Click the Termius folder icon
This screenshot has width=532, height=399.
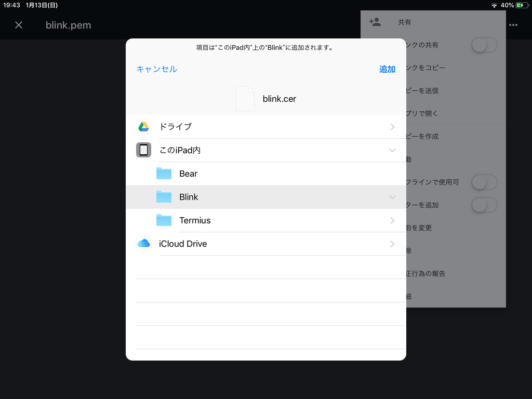click(x=164, y=220)
